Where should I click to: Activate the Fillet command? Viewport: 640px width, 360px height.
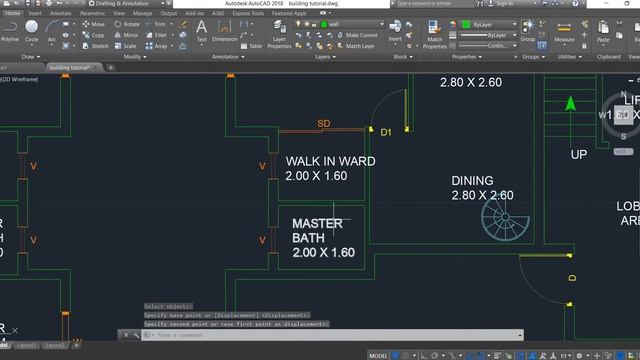[x=156, y=35]
